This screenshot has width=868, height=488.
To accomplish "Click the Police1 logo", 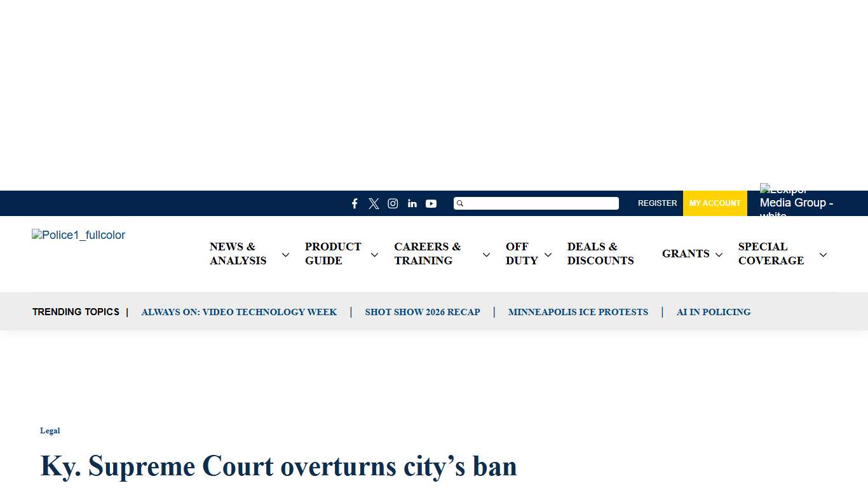I will point(78,235).
